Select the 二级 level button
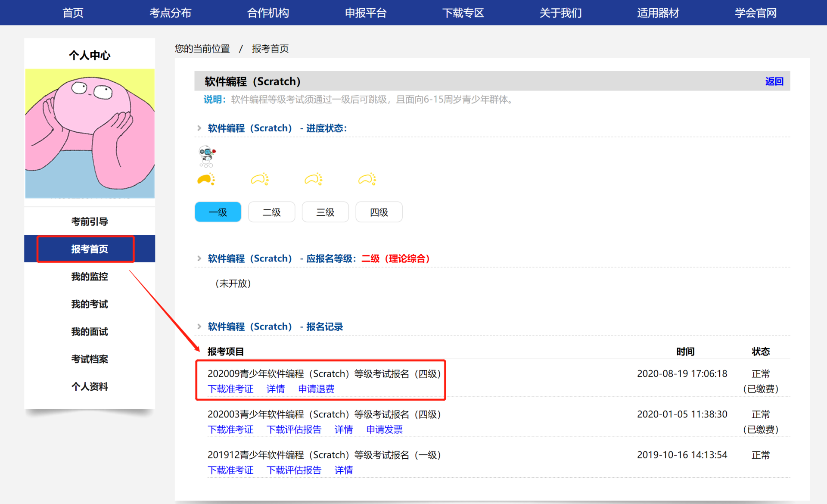The width and height of the screenshot is (827, 504). pos(271,212)
